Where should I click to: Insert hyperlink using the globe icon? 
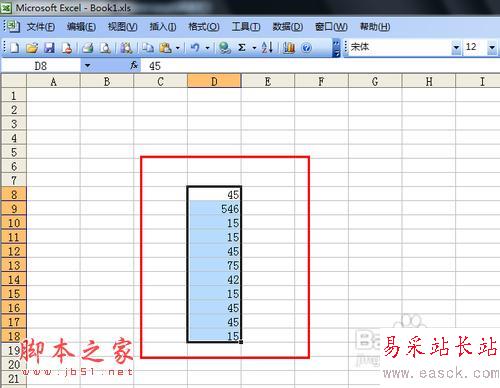click(x=224, y=48)
